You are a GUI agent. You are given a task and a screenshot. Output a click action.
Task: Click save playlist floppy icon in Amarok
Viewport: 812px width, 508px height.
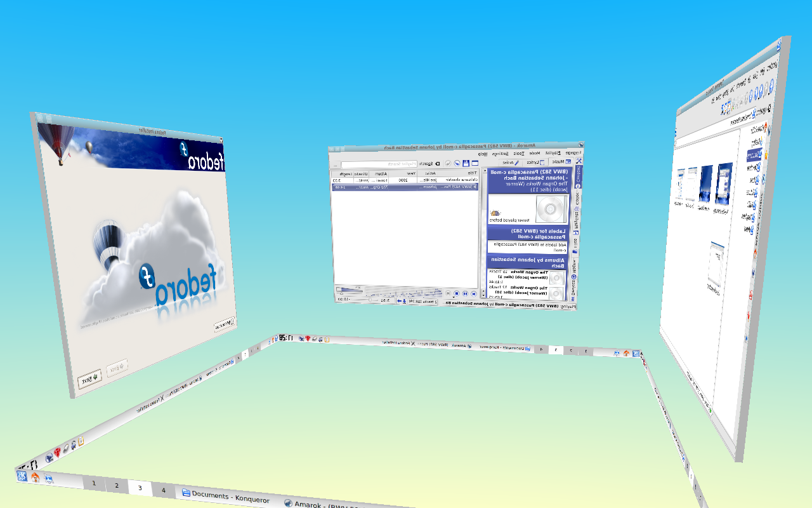(466, 163)
